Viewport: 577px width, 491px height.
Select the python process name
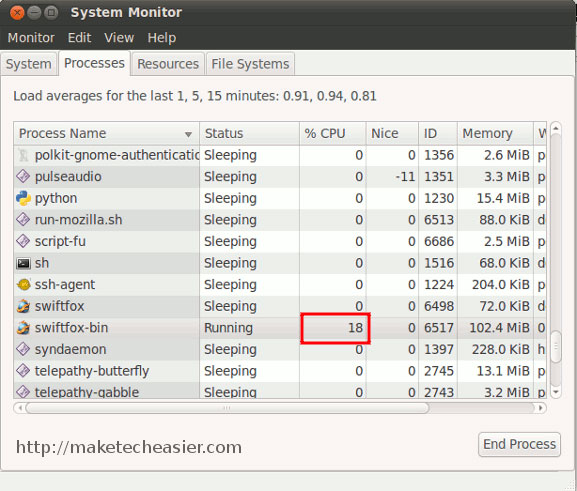(56, 199)
